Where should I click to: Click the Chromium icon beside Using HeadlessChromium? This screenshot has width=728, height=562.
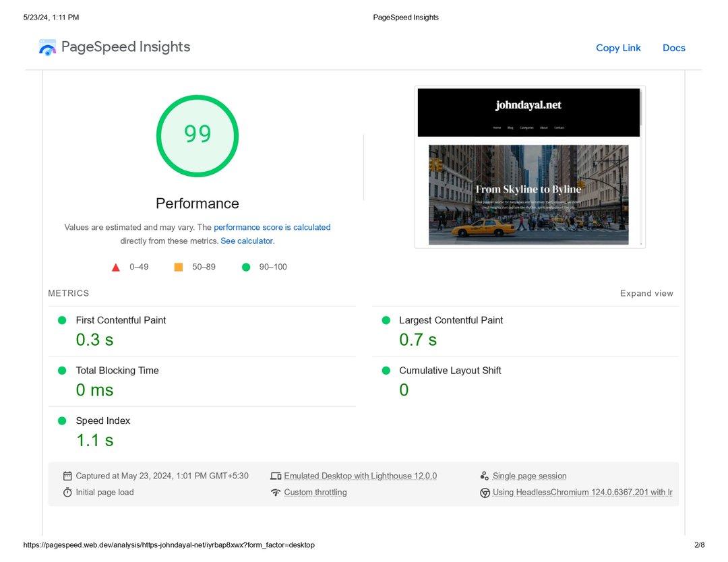pos(485,493)
